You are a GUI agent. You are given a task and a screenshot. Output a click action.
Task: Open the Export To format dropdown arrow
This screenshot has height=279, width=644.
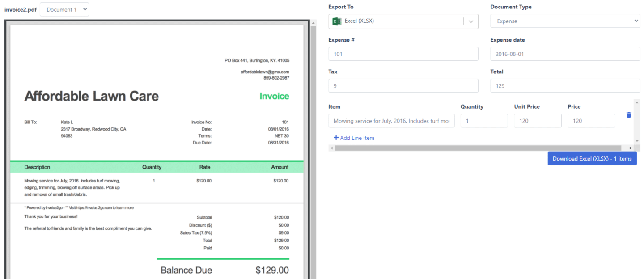click(471, 21)
